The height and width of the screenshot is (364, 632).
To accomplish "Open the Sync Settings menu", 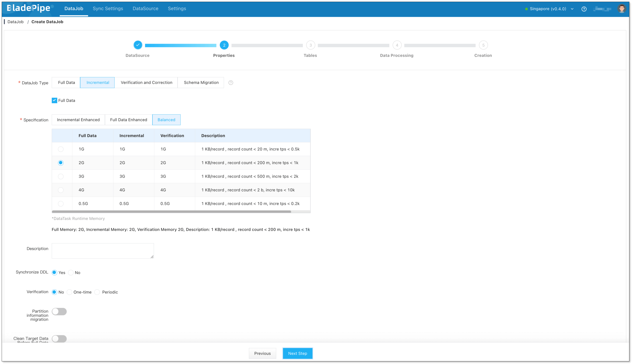I will point(108,9).
